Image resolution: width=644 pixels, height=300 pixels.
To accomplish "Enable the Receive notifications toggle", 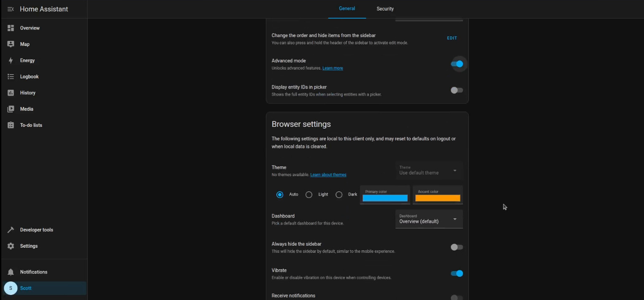I will tap(457, 297).
